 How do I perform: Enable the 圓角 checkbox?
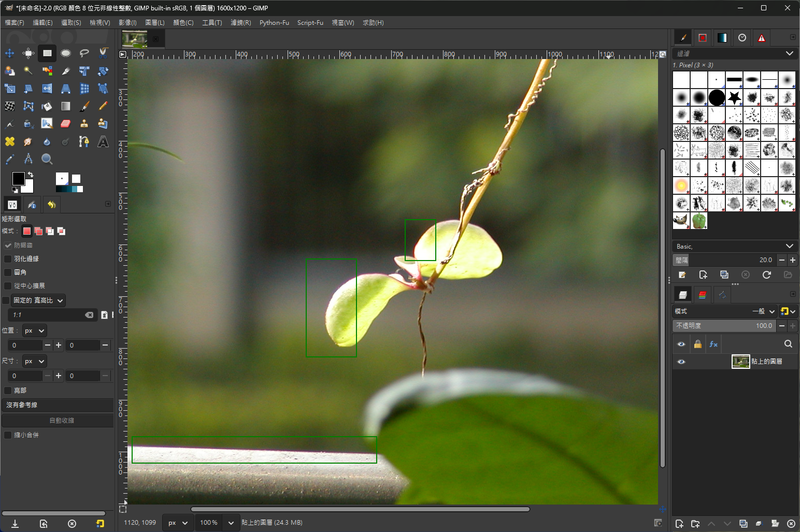pos(8,272)
